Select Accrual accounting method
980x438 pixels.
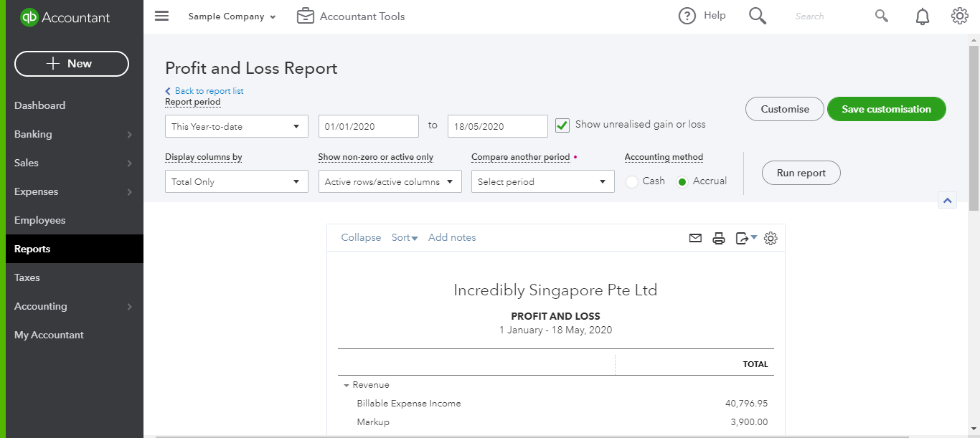pos(682,182)
